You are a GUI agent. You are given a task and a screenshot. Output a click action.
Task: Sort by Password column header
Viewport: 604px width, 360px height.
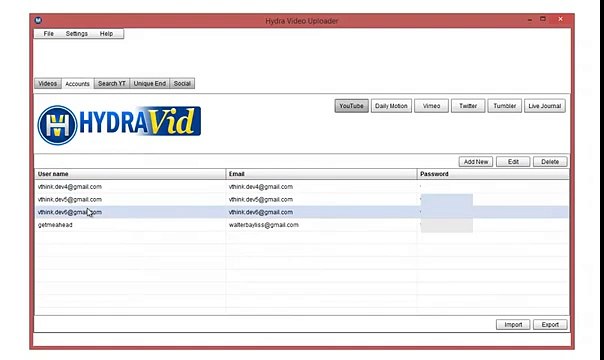click(x=493, y=174)
